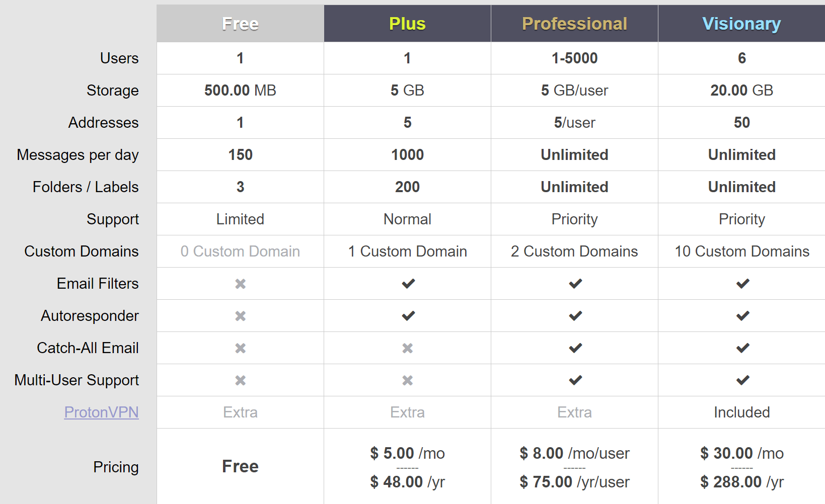
Task: Click the Plus plan Multi-User Support cross icon
Action: click(408, 380)
